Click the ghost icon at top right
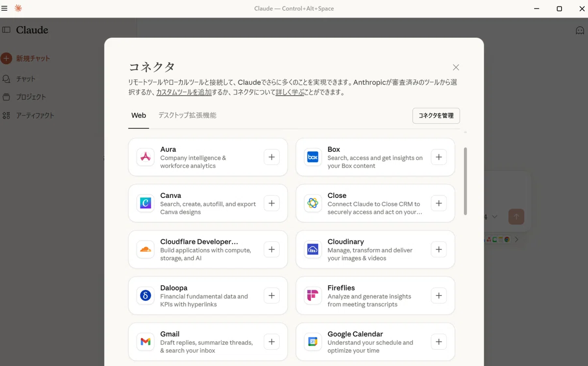Viewport: 588px width, 366px height. 580,30
